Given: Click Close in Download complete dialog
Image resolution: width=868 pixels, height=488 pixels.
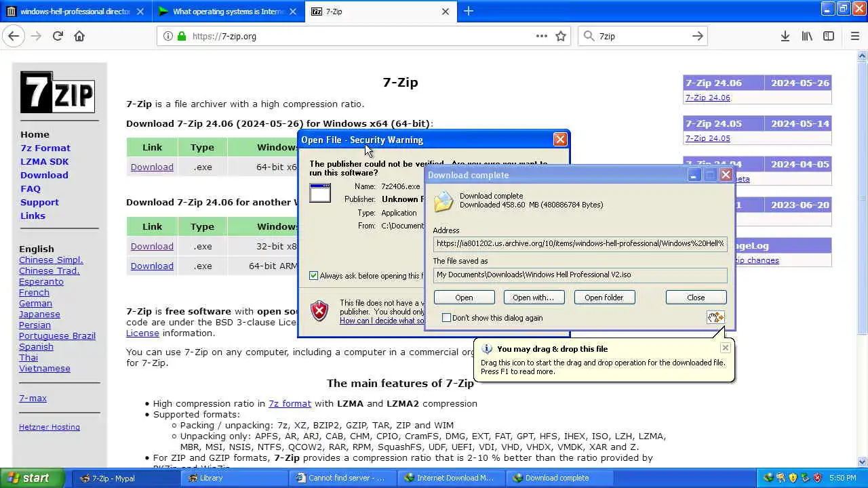Looking at the screenshot, I should [696, 297].
